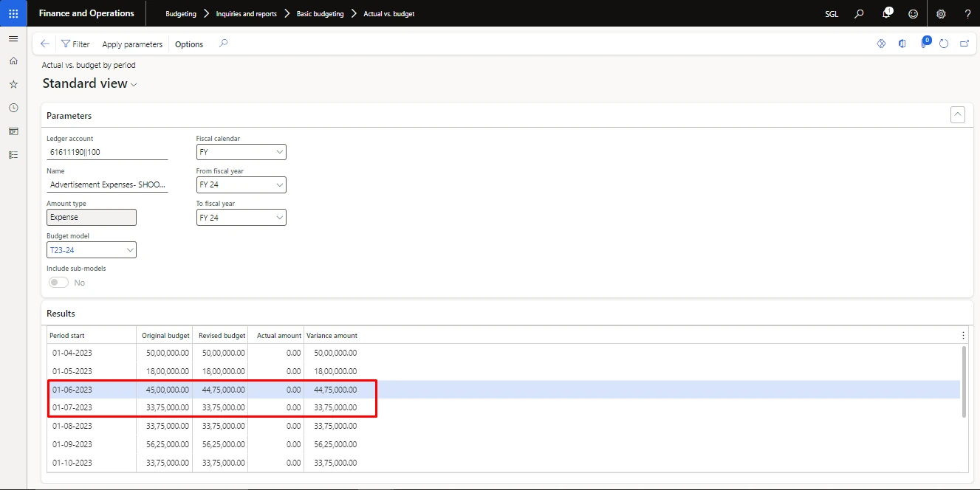Select row with period 01-07-2023
The image size is (980, 490).
[x=504, y=407]
